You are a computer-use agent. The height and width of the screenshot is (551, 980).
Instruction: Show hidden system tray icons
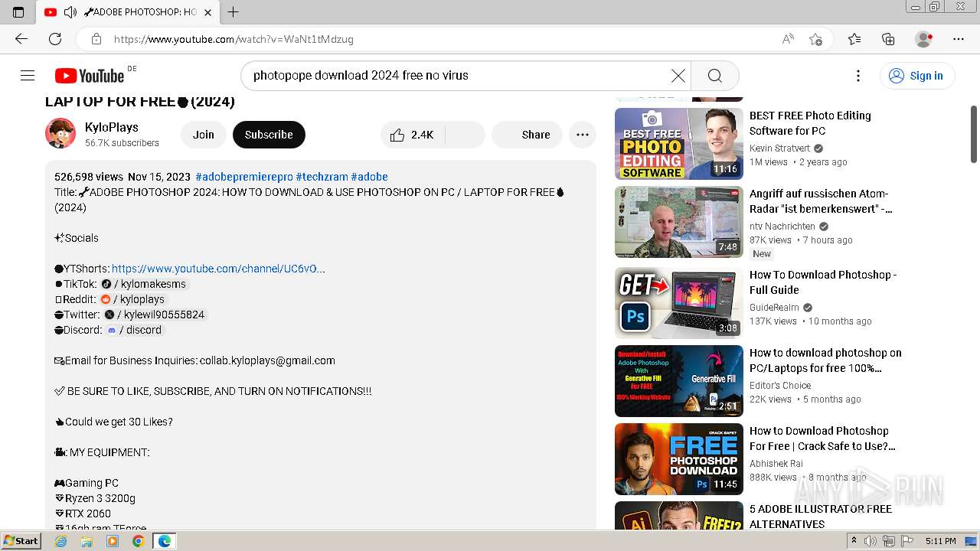tap(853, 541)
